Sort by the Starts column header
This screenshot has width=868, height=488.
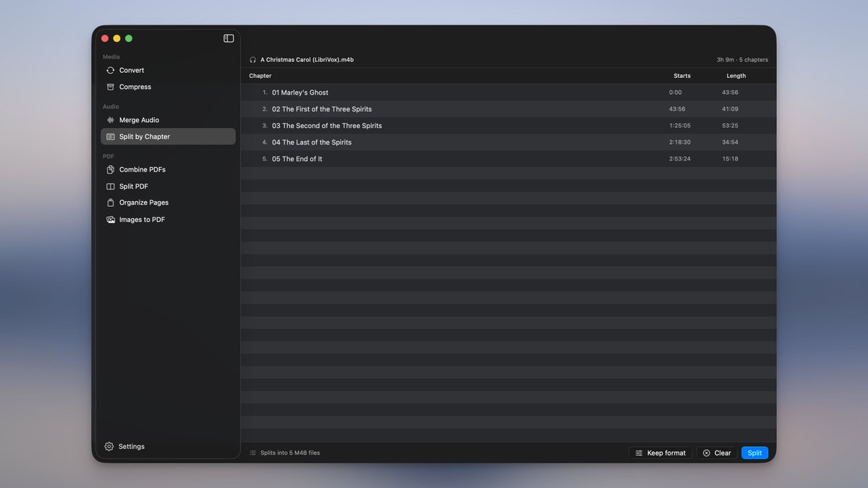tap(682, 76)
